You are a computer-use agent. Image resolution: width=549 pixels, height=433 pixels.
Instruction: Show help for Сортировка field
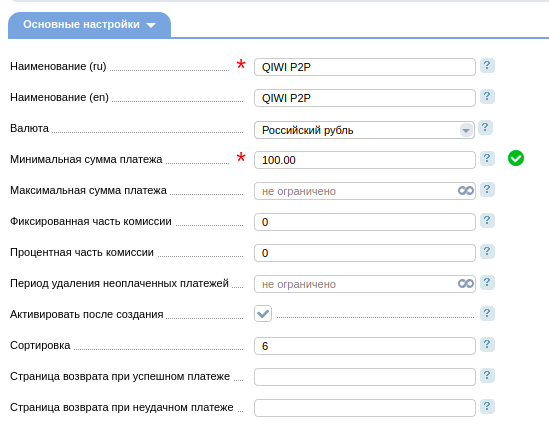coord(487,344)
